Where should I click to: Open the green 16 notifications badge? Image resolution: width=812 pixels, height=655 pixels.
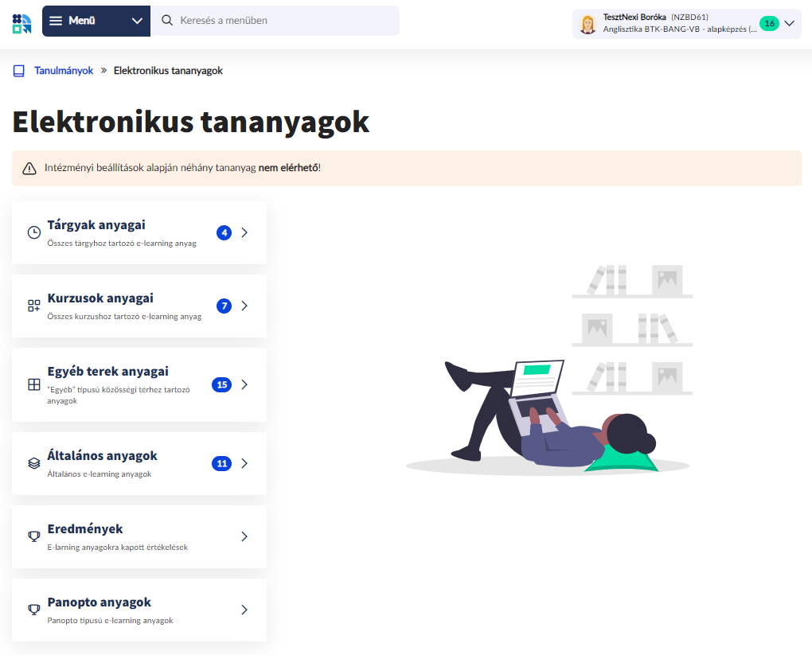coord(769,23)
